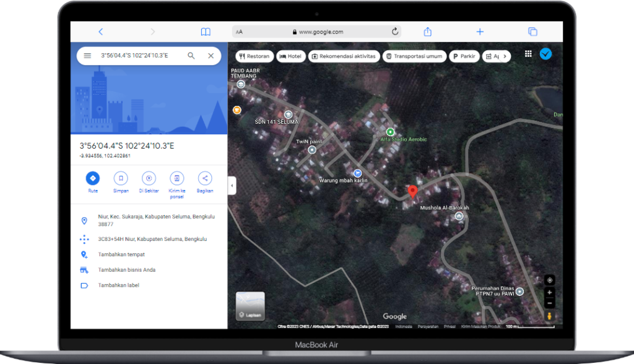Go back with Safari back arrow
Screen dimensions: 634x364
coord(101,32)
